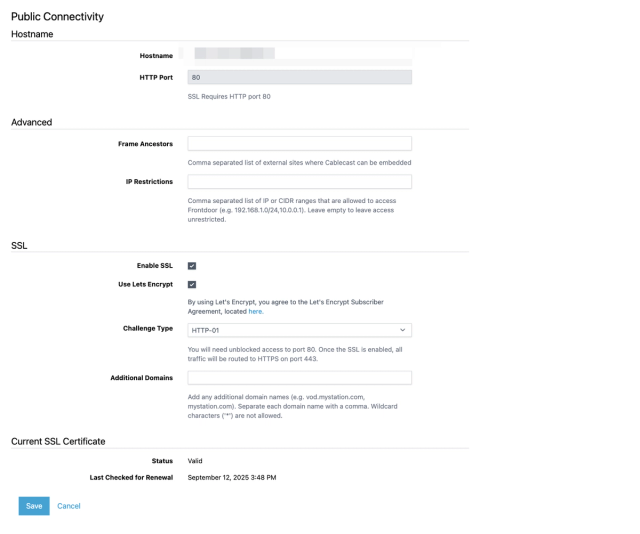Open the Challenge Type HTTP-01 dropdown
Image resolution: width=640 pixels, height=534 pixels.
click(x=300, y=330)
